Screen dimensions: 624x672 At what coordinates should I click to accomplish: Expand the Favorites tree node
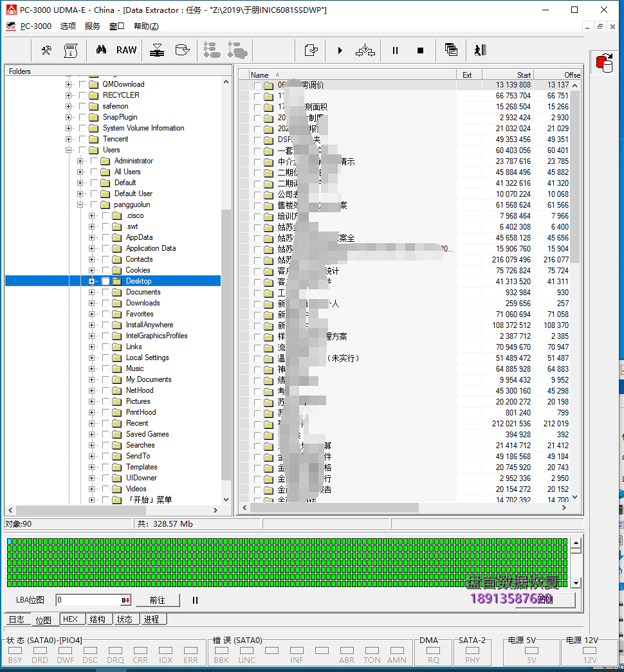91,314
